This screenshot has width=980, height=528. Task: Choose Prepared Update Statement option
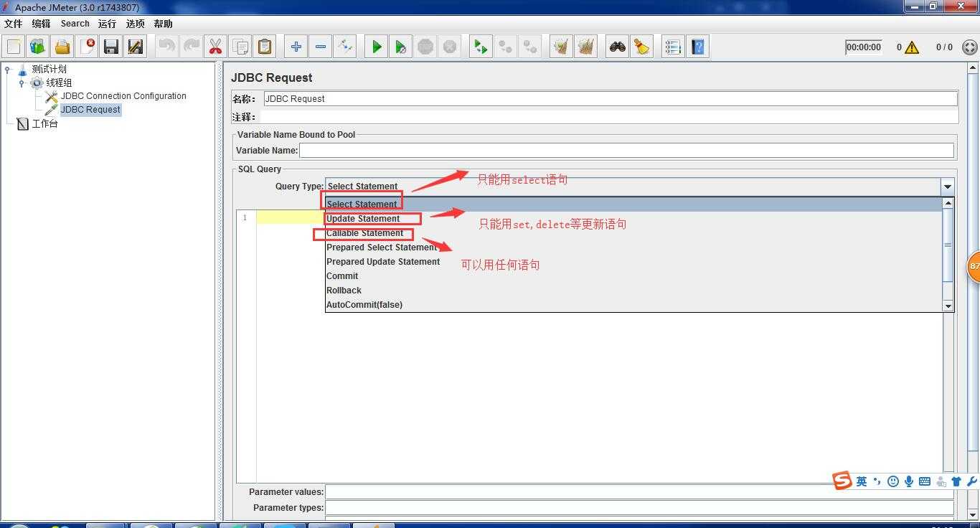633,262
